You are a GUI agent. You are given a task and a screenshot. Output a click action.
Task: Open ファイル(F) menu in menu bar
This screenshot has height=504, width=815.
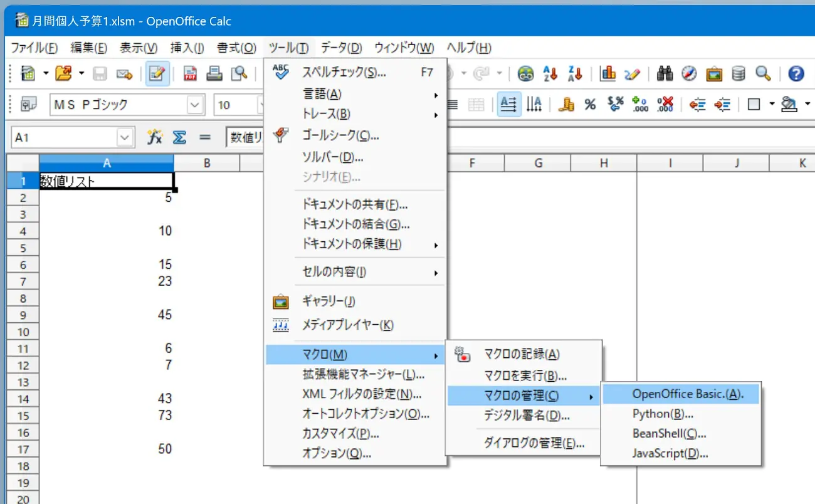pyautogui.click(x=34, y=48)
